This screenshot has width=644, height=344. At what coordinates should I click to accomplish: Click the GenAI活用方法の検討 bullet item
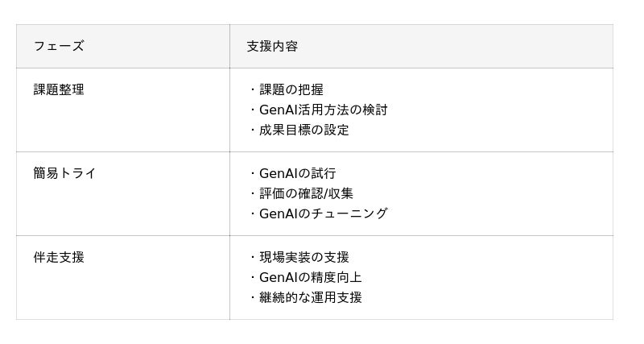point(323,110)
